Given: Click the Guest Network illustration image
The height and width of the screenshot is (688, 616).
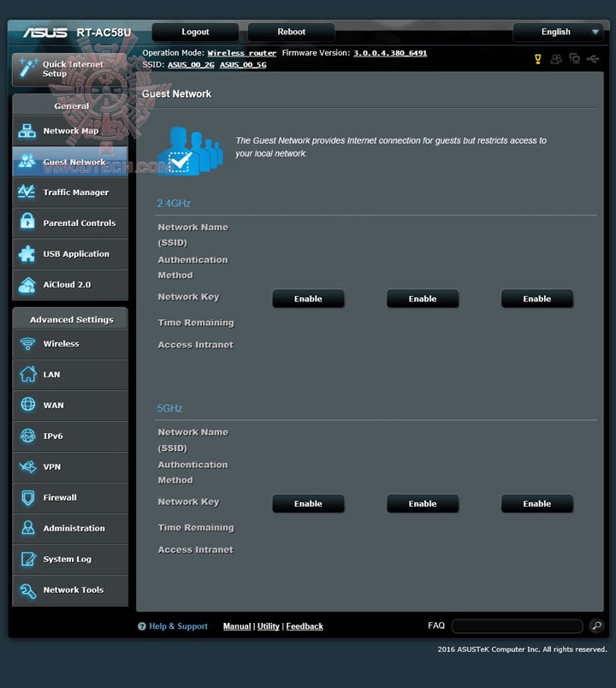Looking at the screenshot, I should (190, 151).
